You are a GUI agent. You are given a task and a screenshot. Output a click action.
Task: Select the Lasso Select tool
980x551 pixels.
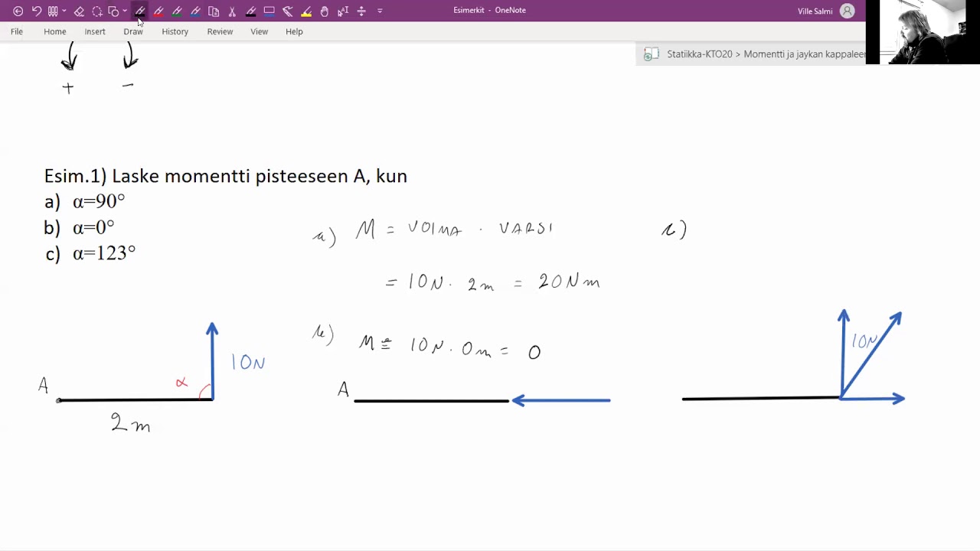pos(97,11)
